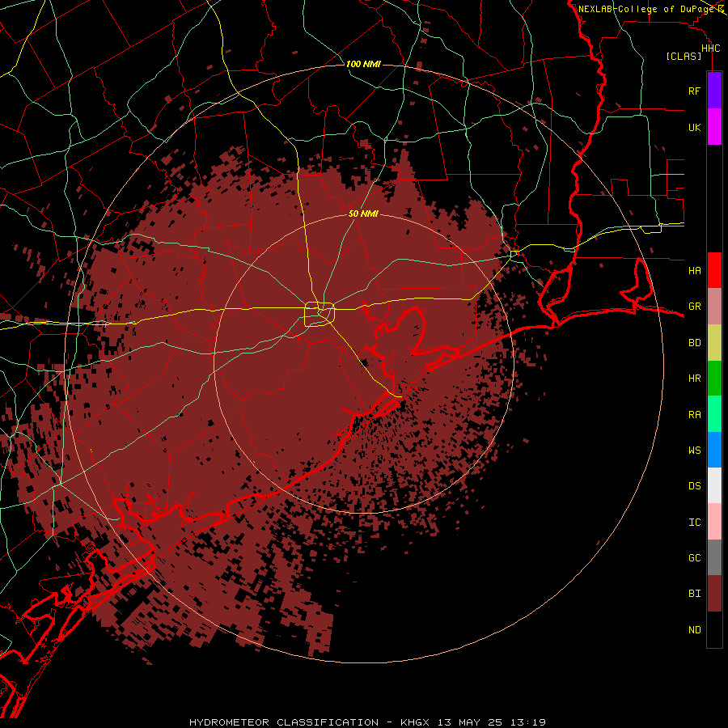Click the white DS legend swatch
The width and height of the screenshot is (728, 728).
pos(714,485)
